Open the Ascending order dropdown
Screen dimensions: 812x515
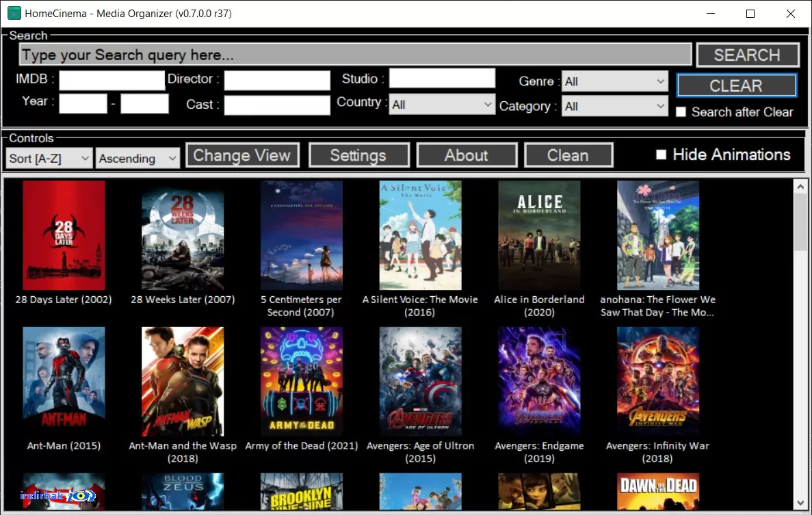137,159
